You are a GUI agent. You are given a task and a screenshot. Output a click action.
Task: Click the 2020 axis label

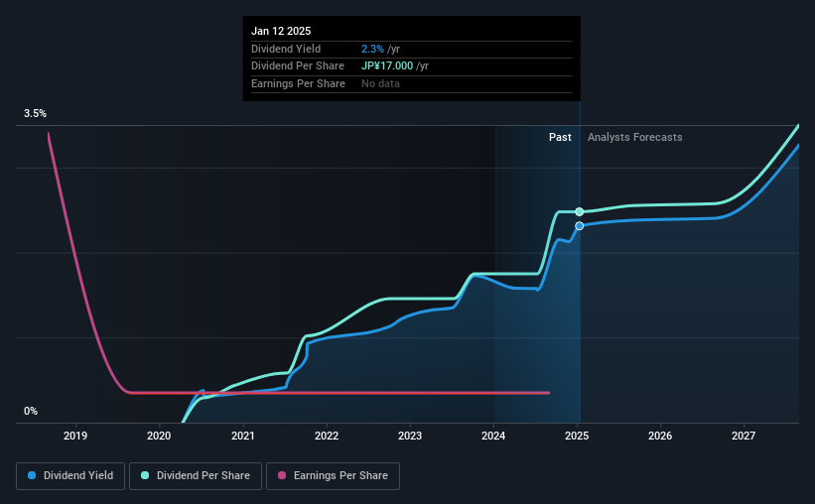click(x=159, y=436)
